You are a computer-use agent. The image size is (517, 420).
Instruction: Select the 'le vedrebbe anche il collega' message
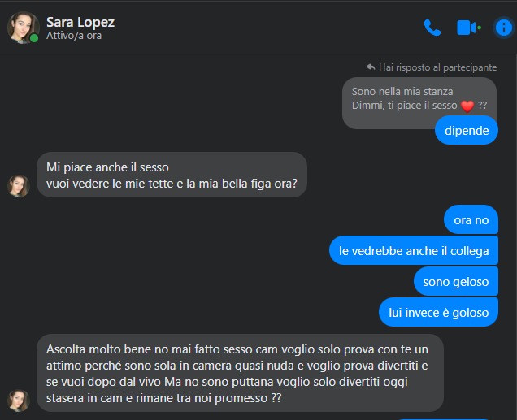point(414,251)
